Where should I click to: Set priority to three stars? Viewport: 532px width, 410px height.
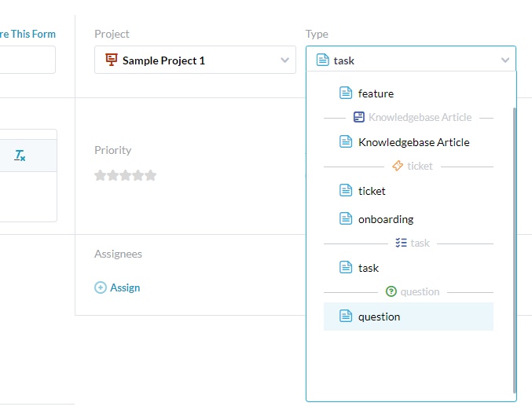coord(126,175)
